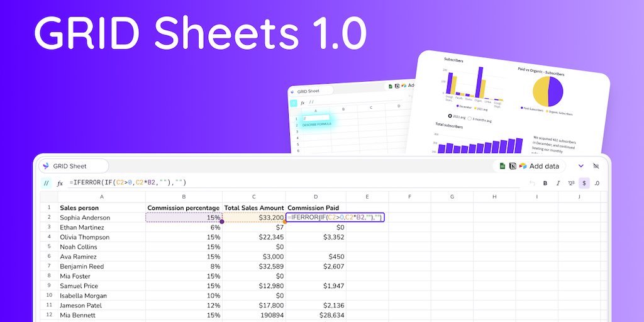Click the $3,352 commission paid cell
The width and height of the screenshot is (644, 322).
316,237
